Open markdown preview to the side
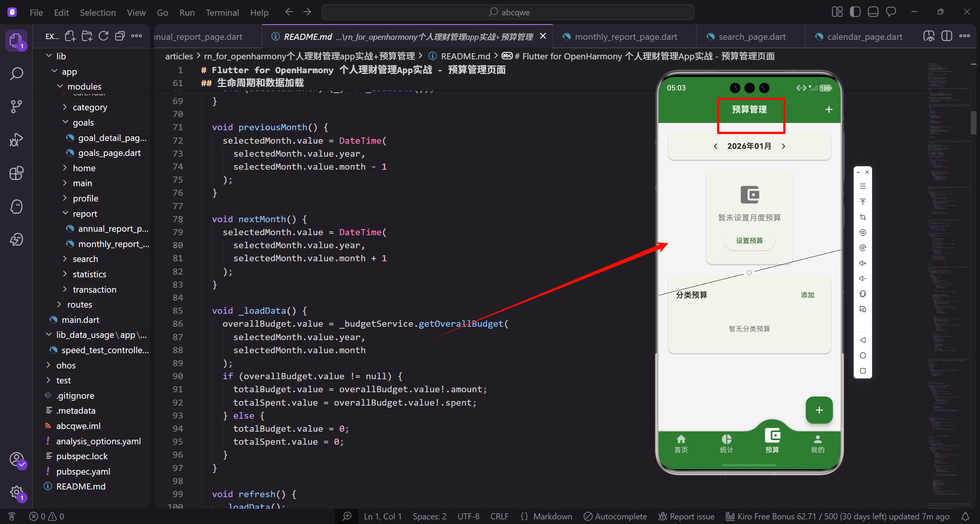980x524 pixels. point(929,36)
